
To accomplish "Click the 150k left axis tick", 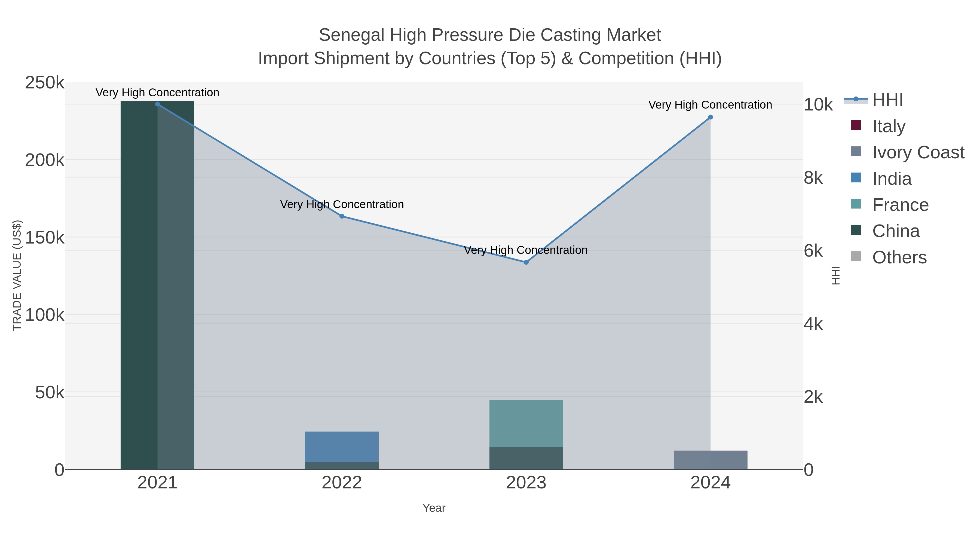I will 45,238.
